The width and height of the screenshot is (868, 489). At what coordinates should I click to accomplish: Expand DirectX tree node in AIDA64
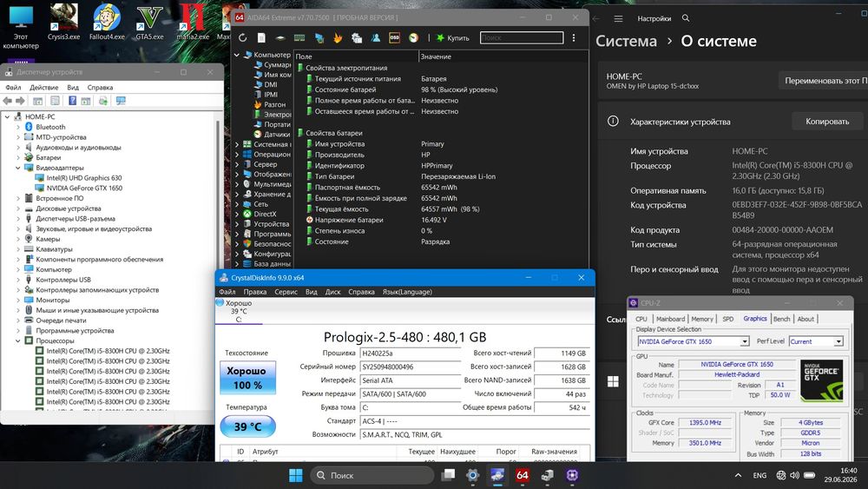[237, 214]
